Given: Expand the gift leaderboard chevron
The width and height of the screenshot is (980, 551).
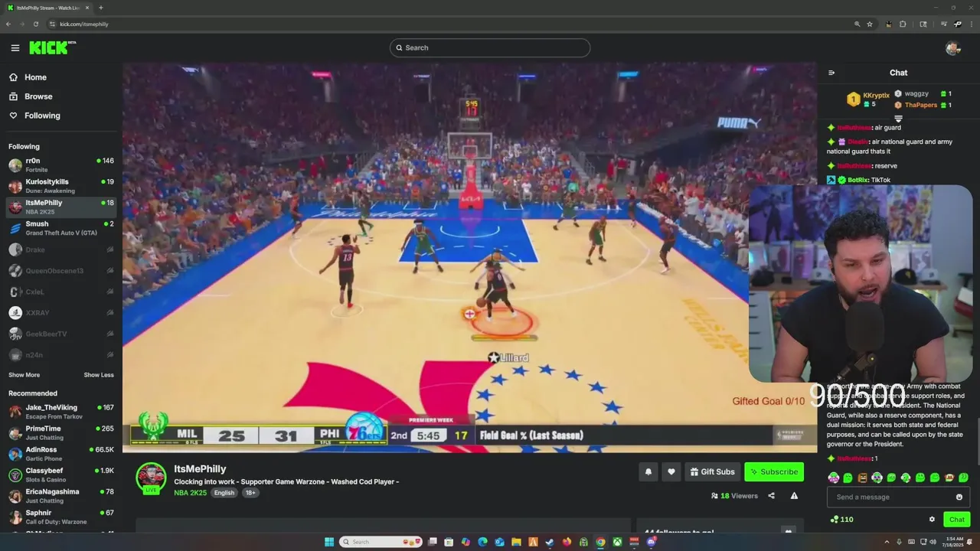Looking at the screenshot, I should tap(898, 118).
